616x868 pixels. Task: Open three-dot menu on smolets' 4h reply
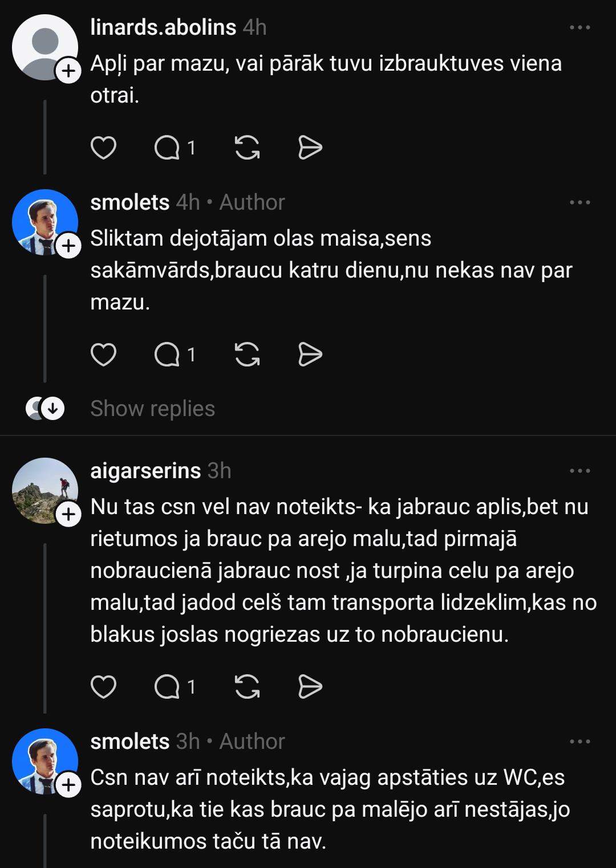pos(579,202)
